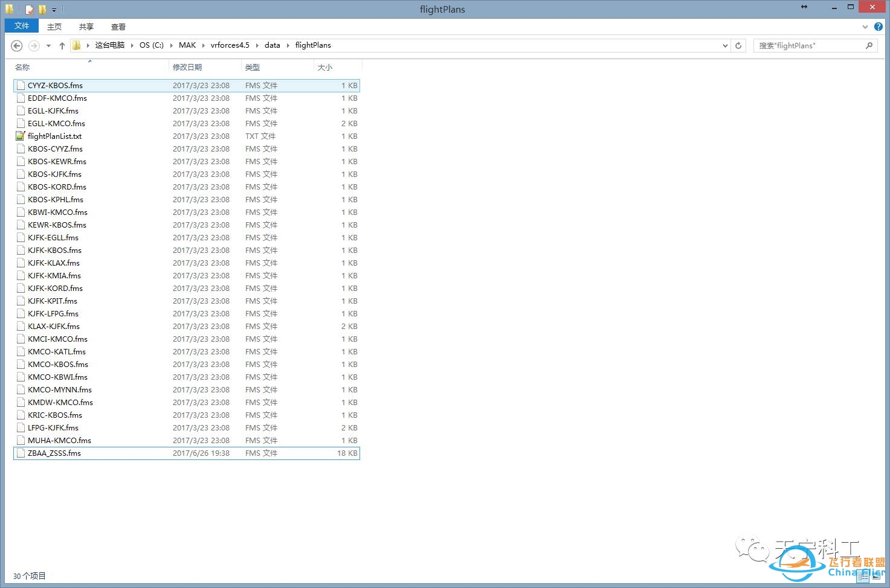
Task: Sort by the 修改日期 column header
Action: click(205, 67)
